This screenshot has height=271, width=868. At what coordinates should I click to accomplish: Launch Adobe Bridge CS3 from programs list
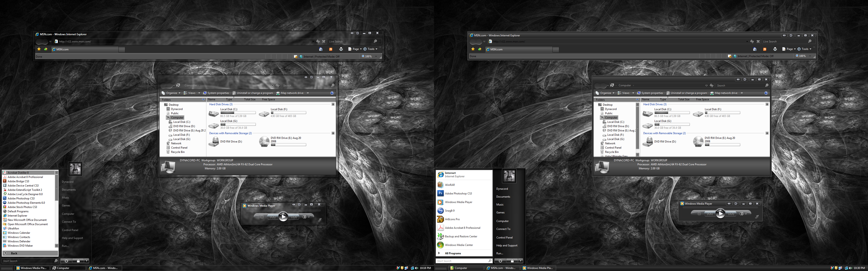pyautogui.click(x=18, y=181)
